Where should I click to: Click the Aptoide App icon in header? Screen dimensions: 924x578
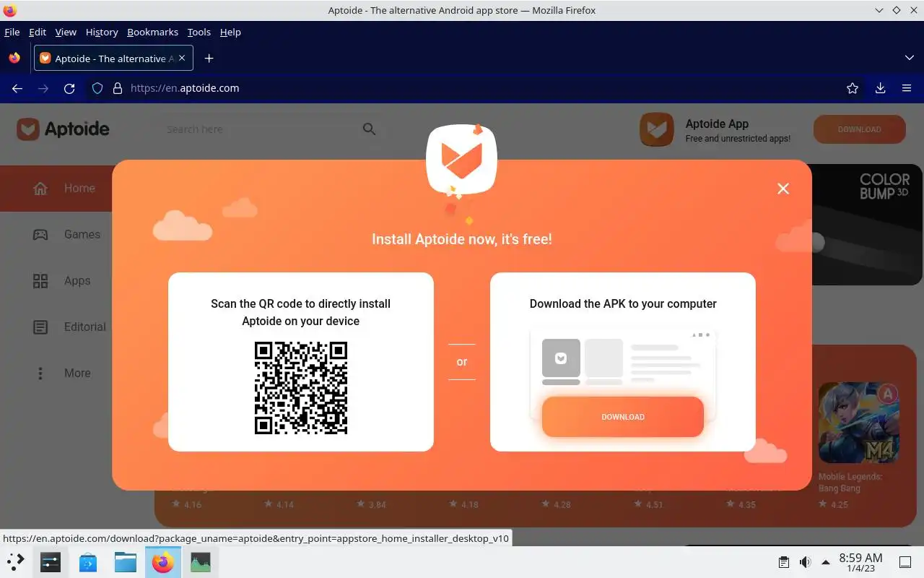pos(656,129)
